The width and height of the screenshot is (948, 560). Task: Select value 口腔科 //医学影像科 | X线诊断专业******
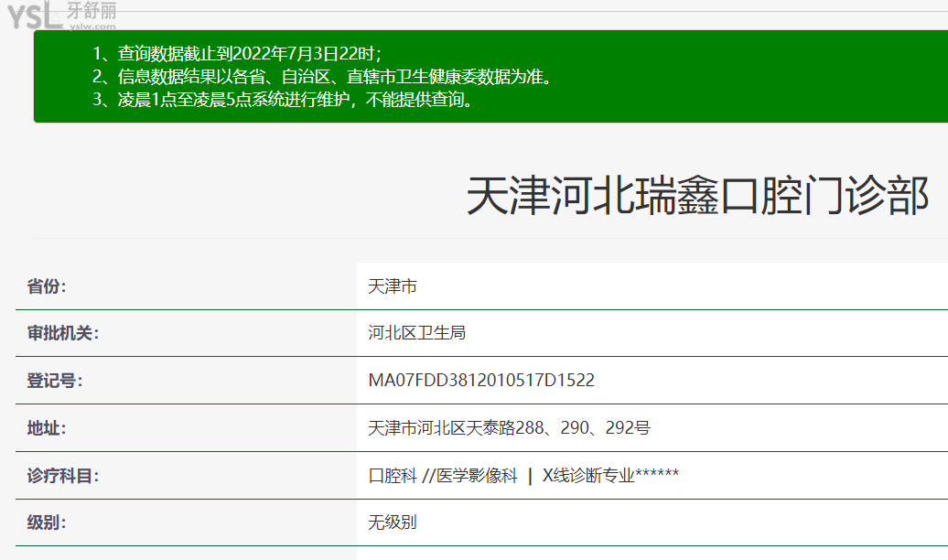click(523, 475)
